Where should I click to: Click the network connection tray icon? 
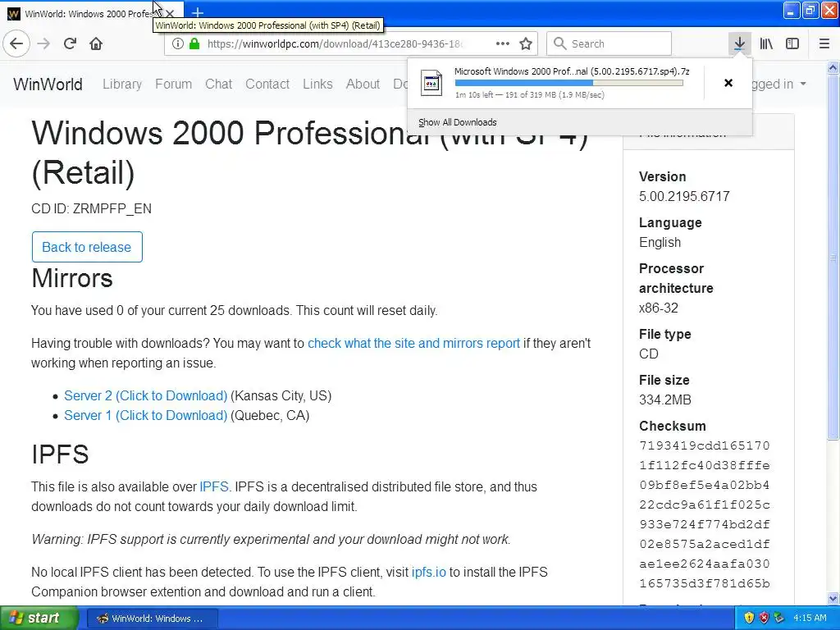(x=779, y=618)
